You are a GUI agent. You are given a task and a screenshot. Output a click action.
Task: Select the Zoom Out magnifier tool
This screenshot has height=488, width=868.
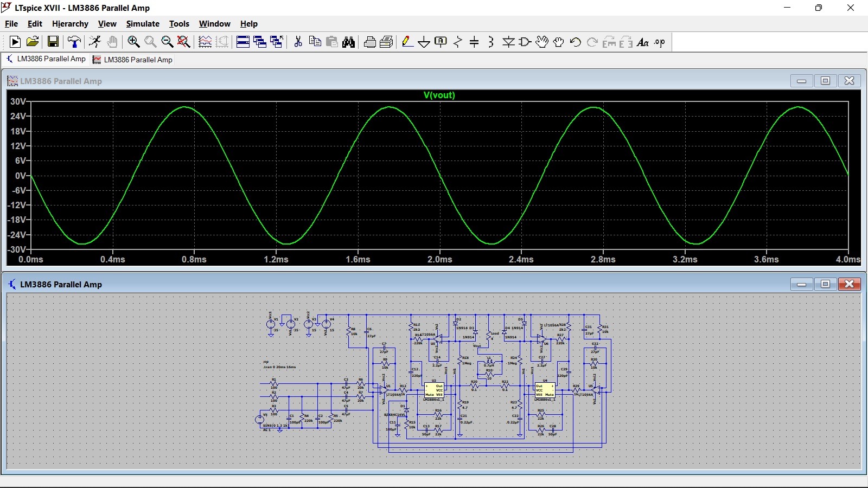pyautogui.click(x=167, y=42)
